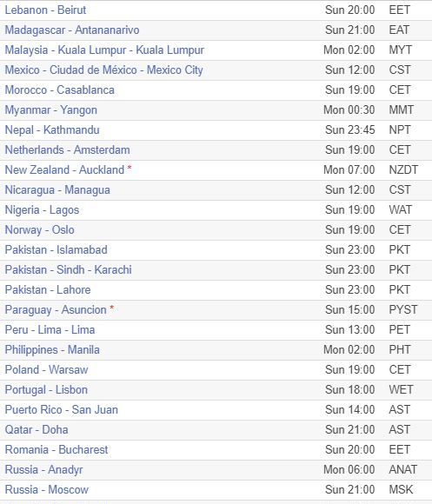
Task: Select Malaysia - Kuala Lumpur entry
Action: coord(104,50)
